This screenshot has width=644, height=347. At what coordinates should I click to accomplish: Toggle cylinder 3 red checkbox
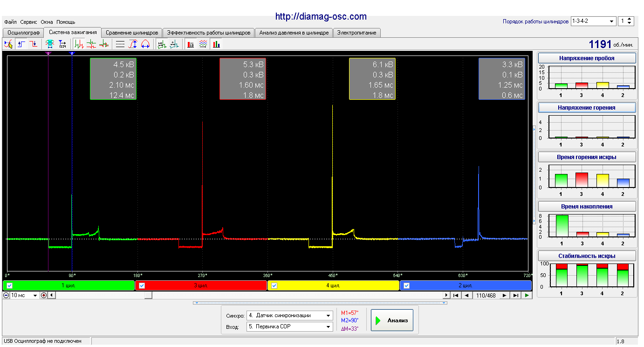click(x=142, y=285)
